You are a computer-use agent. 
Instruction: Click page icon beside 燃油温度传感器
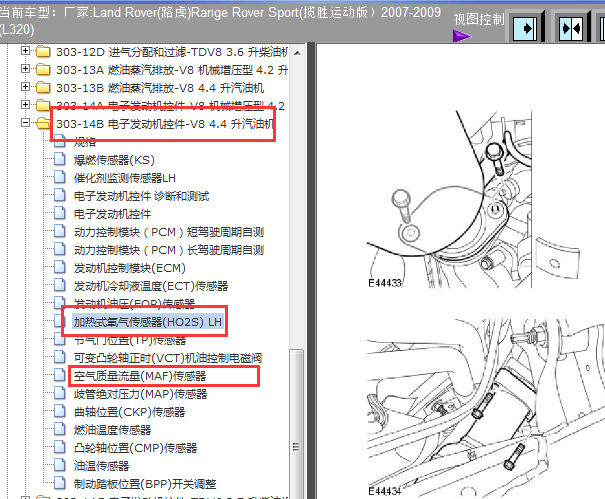60,429
